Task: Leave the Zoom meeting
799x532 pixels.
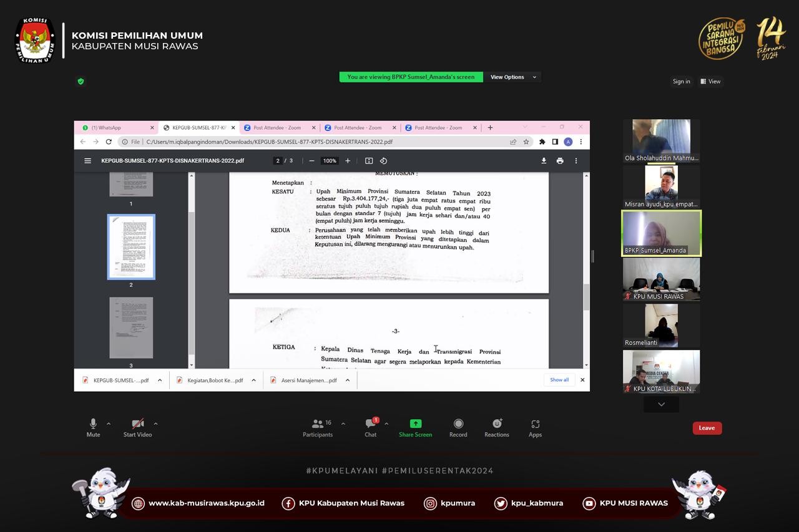Action: point(707,428)
